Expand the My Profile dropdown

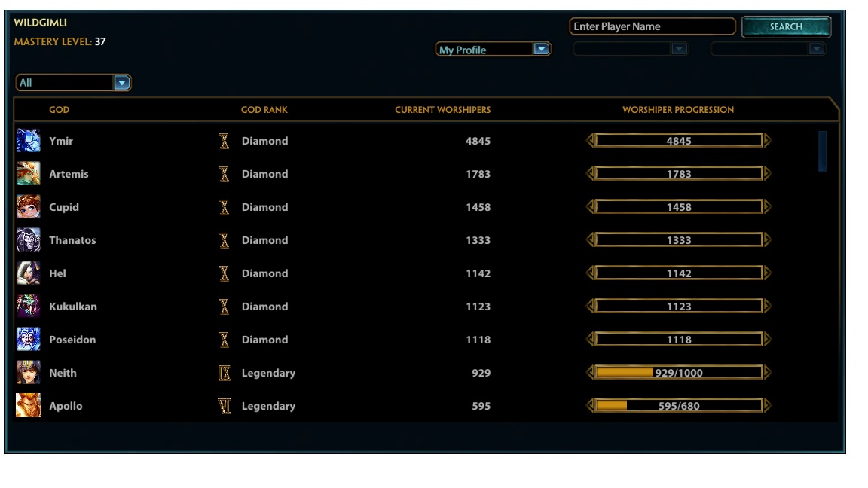(494, 50)
